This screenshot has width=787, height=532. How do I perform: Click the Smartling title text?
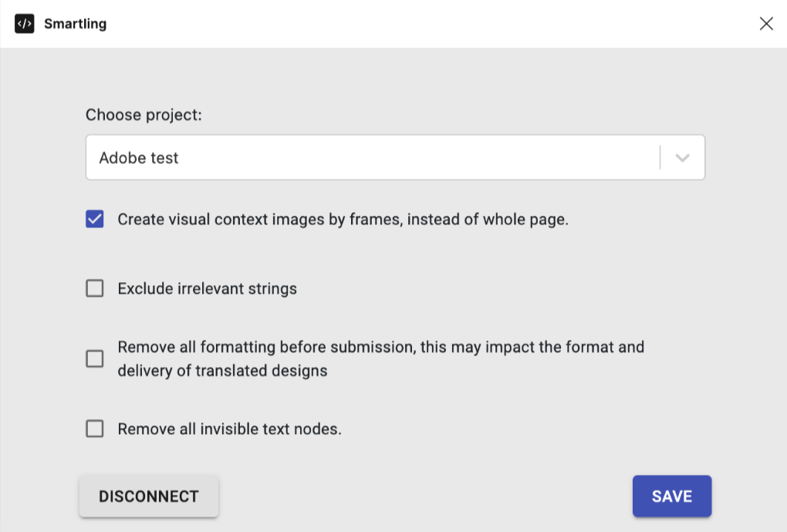(x=76, y=24)
